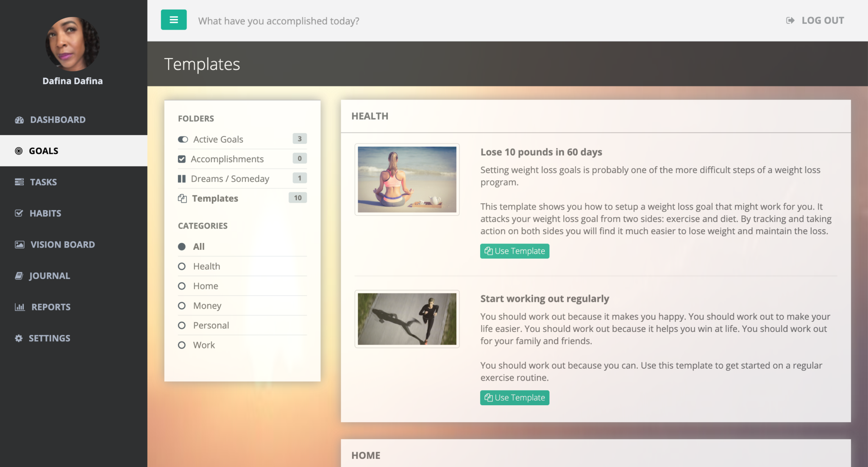Select the Money category radio button
Viewport: 868px width, 467px height.
(x=182, y=306)
